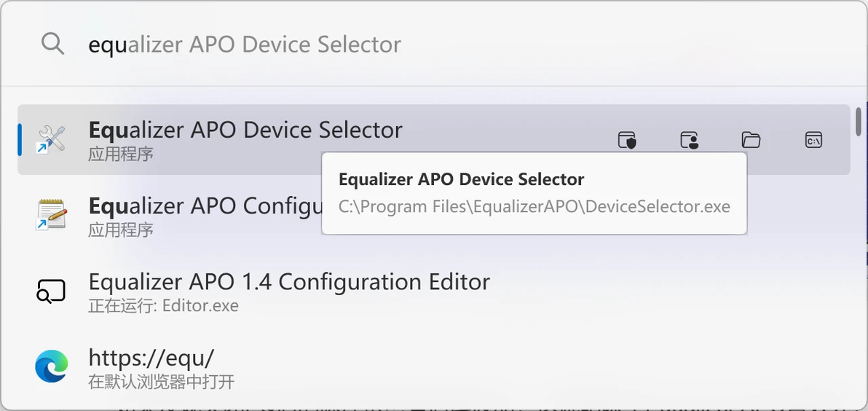Click the bold tooltip title text
The height and width of the screenshot is (411, 868).
point(462,180)
